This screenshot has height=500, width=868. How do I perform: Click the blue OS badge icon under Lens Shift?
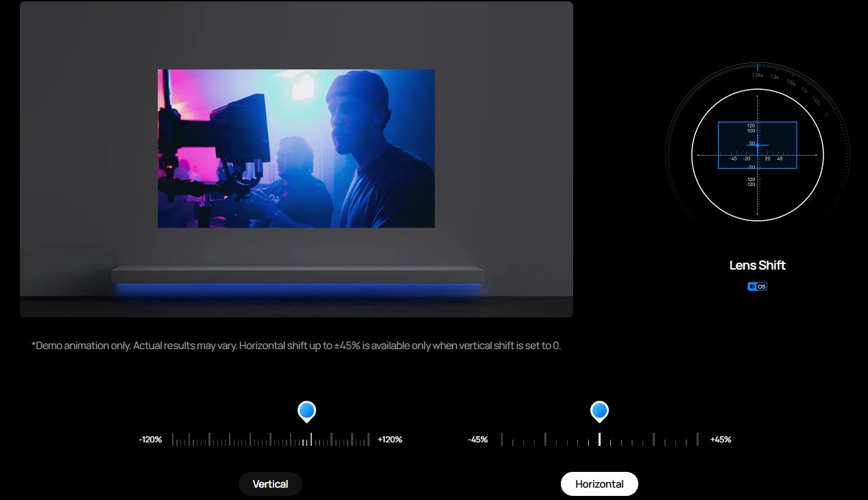(x=757, y=287)
